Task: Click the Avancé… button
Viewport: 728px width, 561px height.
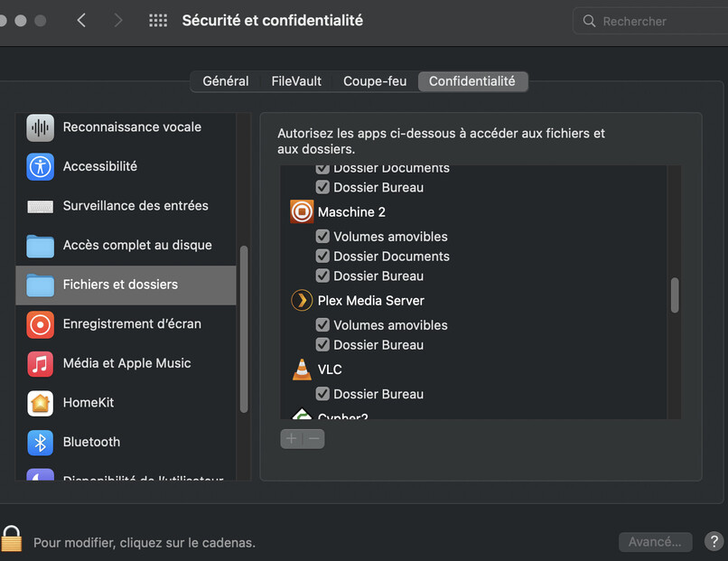Action: pos(656,542)
